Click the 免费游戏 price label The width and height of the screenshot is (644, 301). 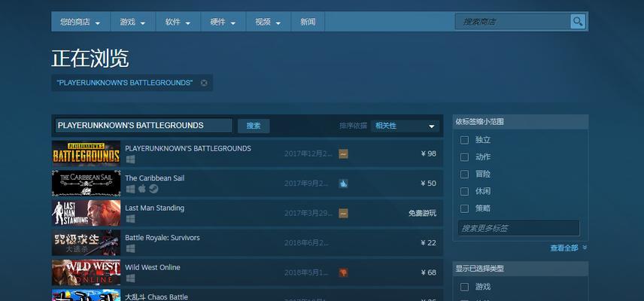pyautogui.click(x=422, y=213)
